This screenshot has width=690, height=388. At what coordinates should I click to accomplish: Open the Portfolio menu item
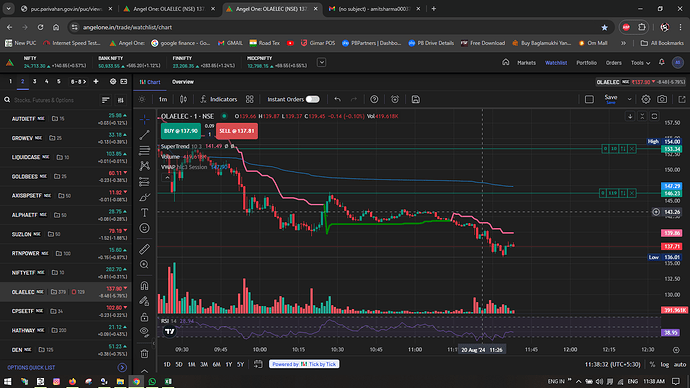587,63
